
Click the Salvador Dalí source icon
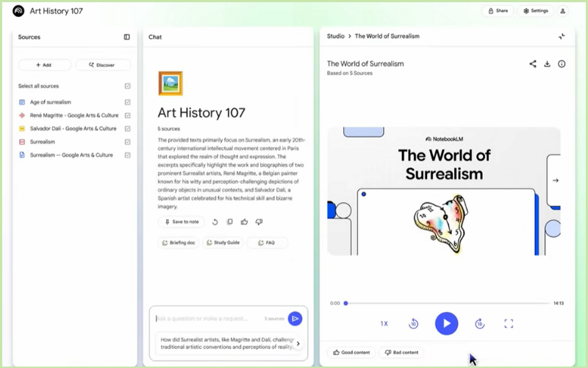point(22,128)
